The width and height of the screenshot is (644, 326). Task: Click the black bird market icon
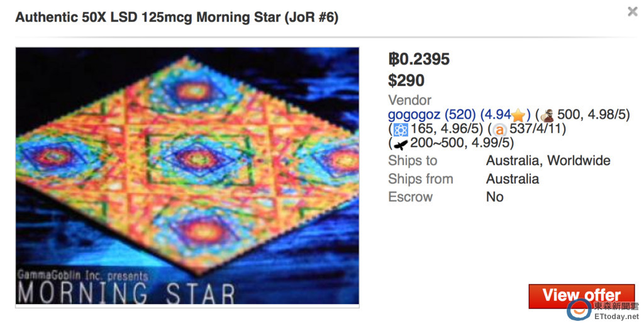401,144
